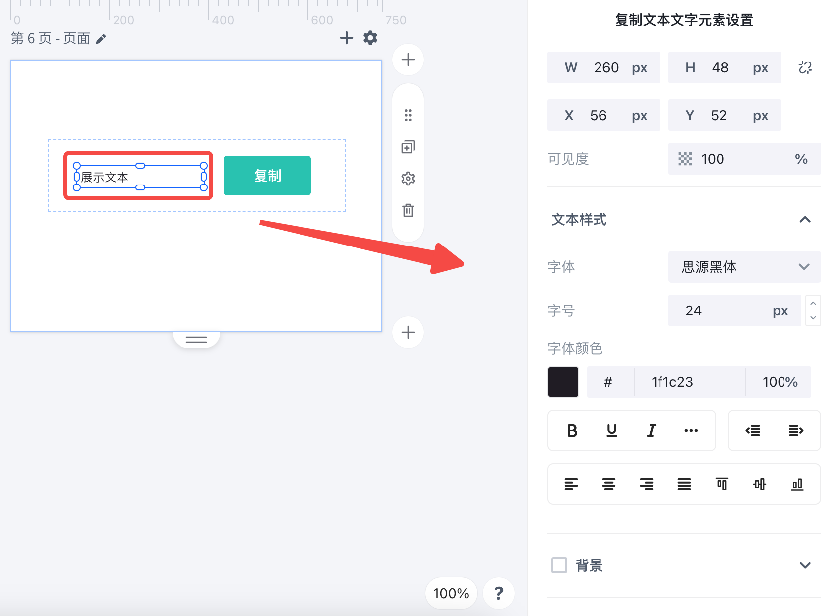Screen dimensions: 840x616
Task: Align text left
Action: (571, 484)
